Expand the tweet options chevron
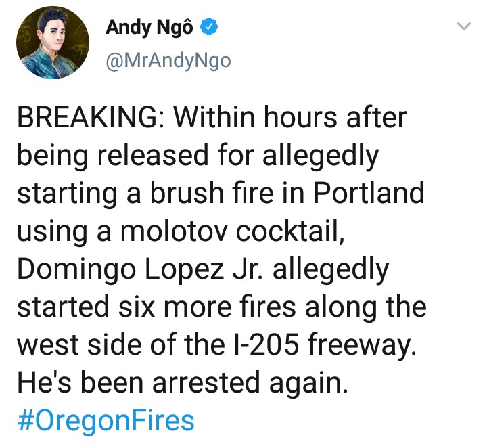 pyautogui.click(x=463, y=27)
